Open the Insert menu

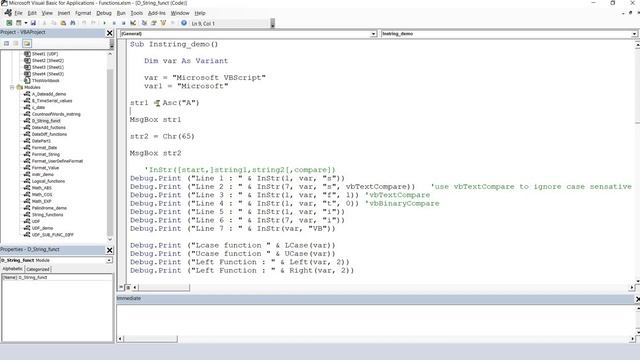coord(64,13)
